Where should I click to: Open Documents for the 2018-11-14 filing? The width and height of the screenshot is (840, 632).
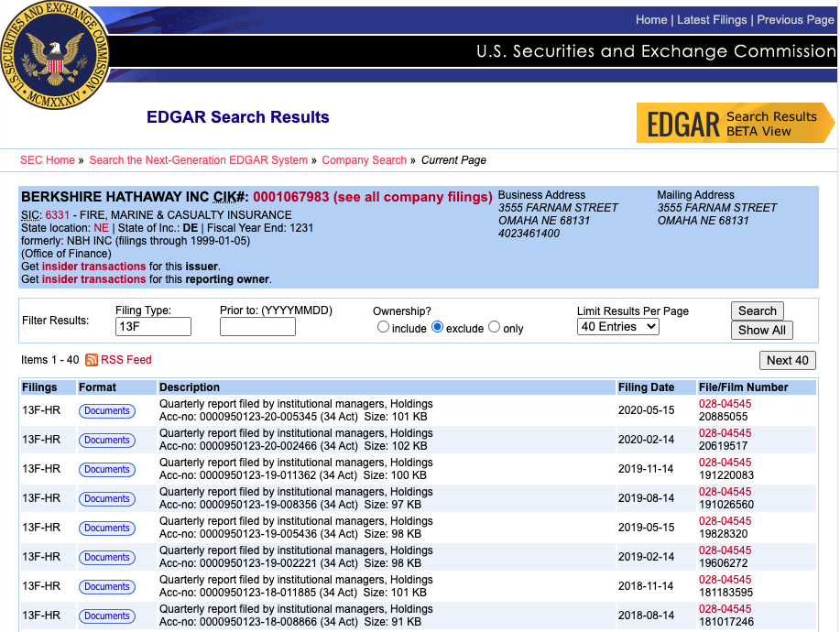tap(107, 587)
